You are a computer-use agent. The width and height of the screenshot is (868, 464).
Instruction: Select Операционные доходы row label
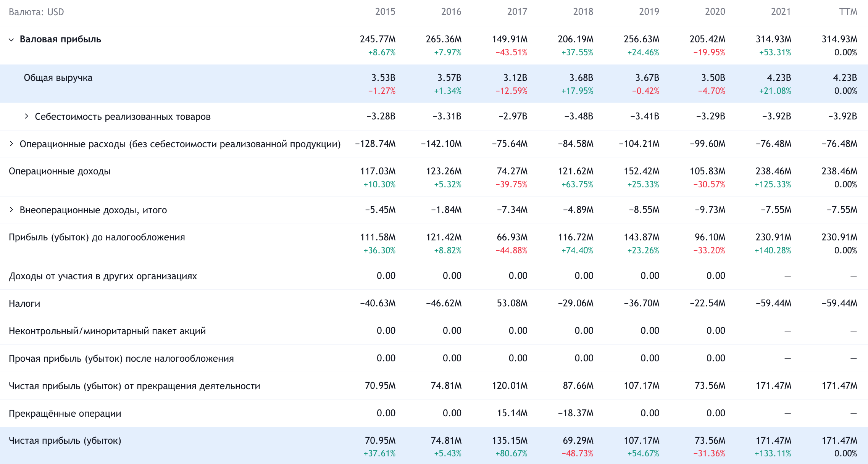click(60, 171)
